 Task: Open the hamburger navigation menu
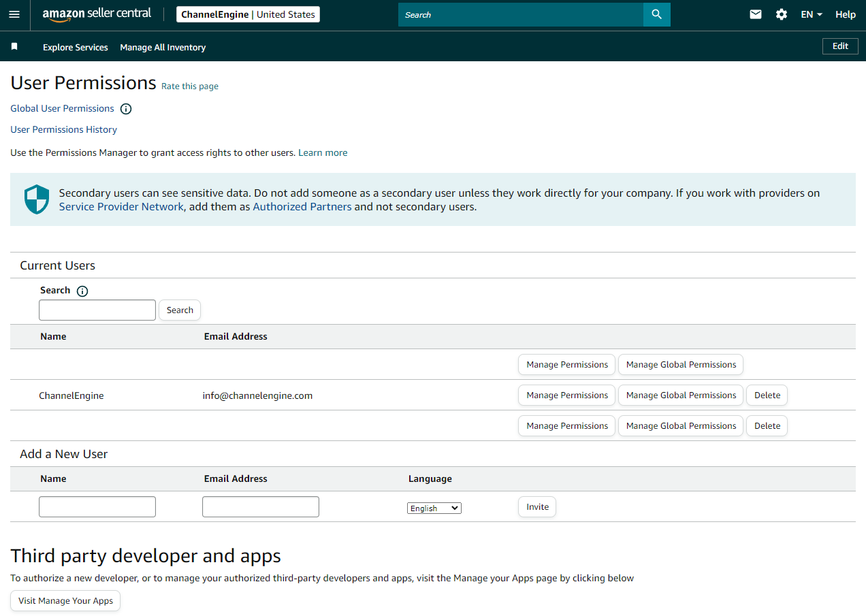click(14, 14)
